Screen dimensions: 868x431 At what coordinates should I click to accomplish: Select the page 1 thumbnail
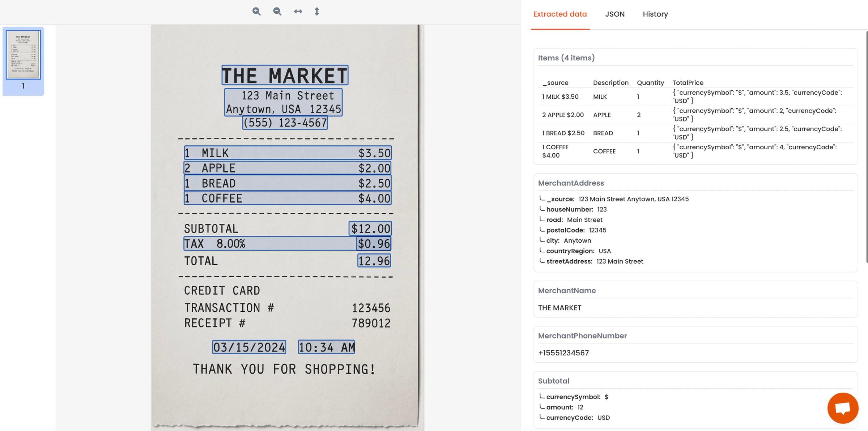[x=23, y=55]
